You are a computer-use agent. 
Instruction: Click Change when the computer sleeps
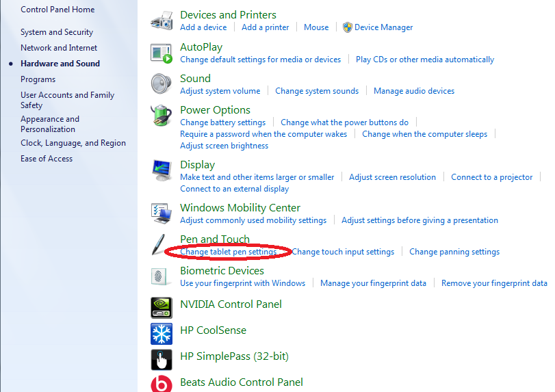pyautogui.click(x=424, y=134)
